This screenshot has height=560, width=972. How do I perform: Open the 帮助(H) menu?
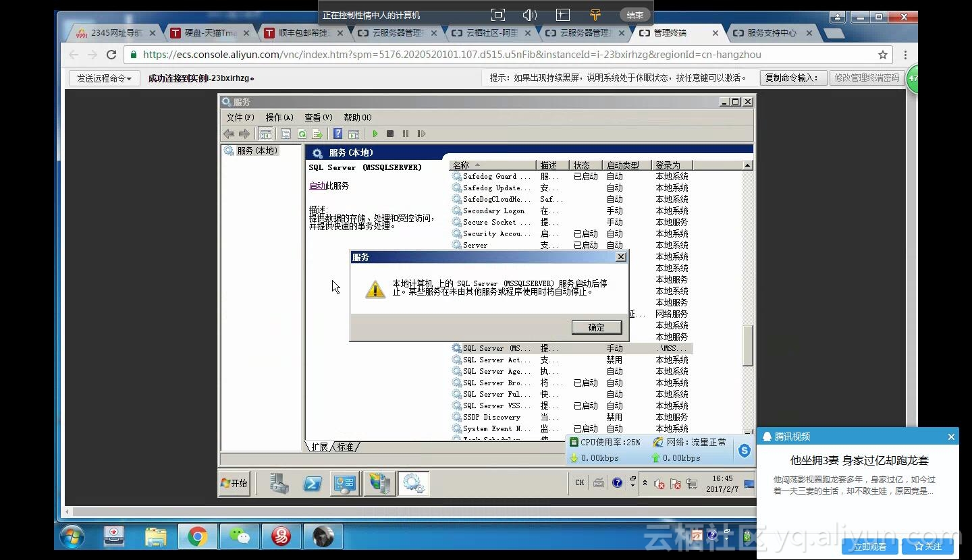(x=357, y=117)
